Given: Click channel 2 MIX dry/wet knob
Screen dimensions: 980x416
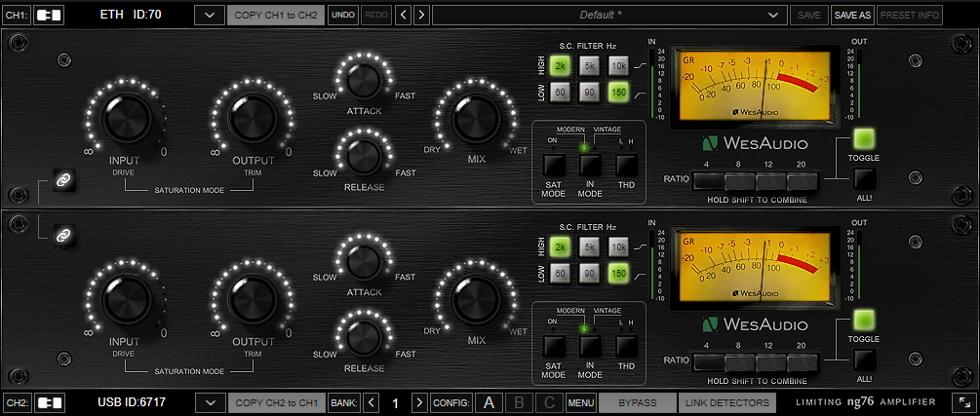Looking at the screenshot, I should (x=476, y=300).
